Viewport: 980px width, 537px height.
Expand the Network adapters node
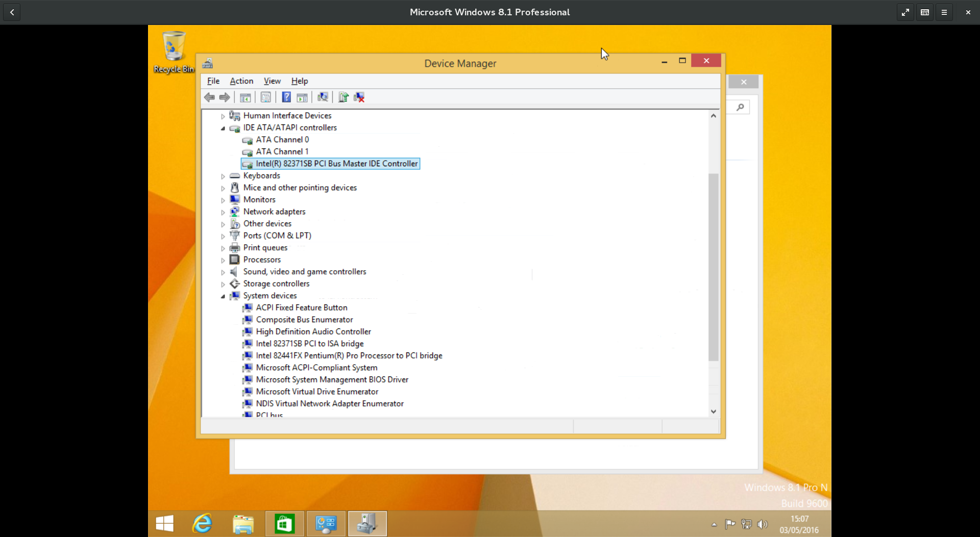223,212
